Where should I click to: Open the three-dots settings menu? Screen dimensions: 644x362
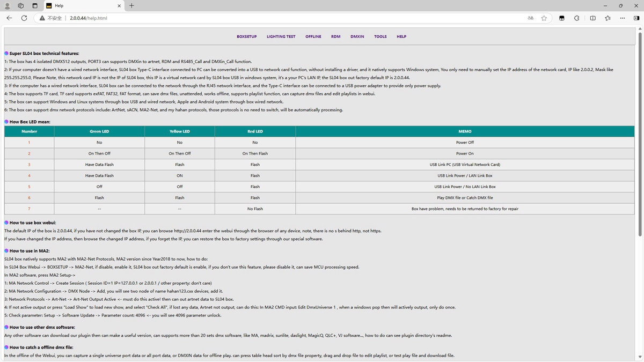tap(623, 18)
